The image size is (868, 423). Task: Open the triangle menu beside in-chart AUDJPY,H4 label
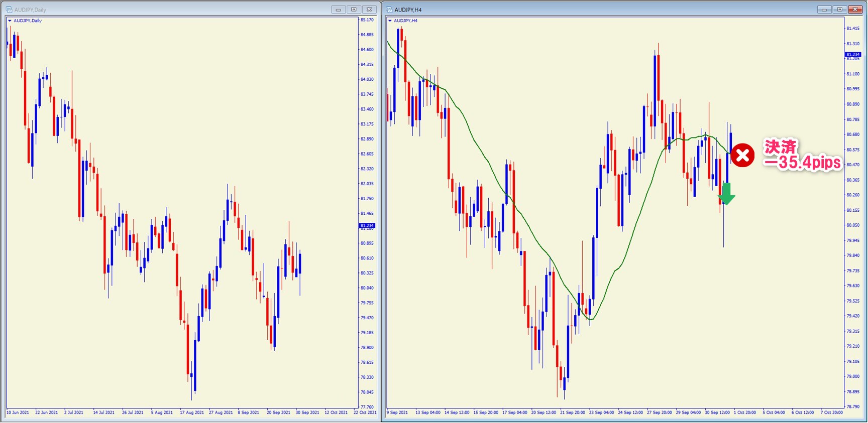[390, 21]
